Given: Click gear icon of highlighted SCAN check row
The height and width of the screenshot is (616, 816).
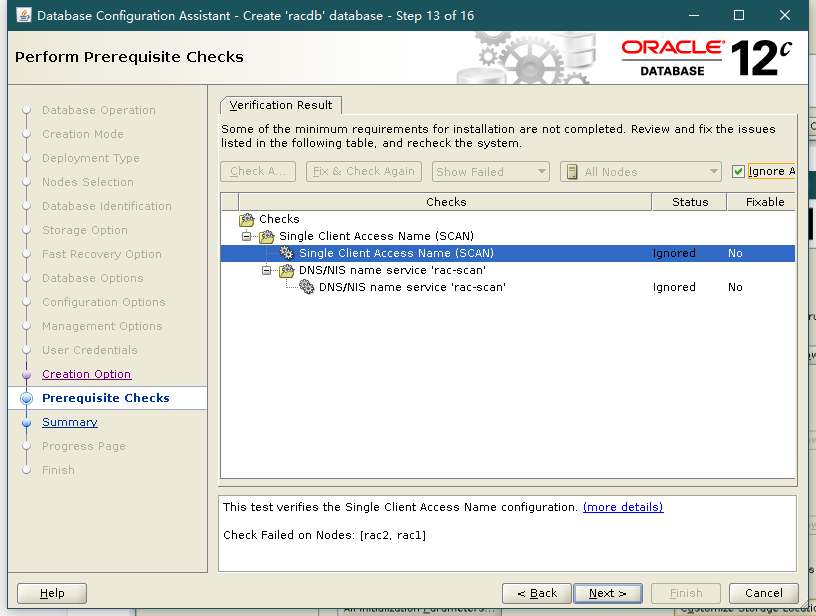Looking at the screenshot, I should (287, 253).
